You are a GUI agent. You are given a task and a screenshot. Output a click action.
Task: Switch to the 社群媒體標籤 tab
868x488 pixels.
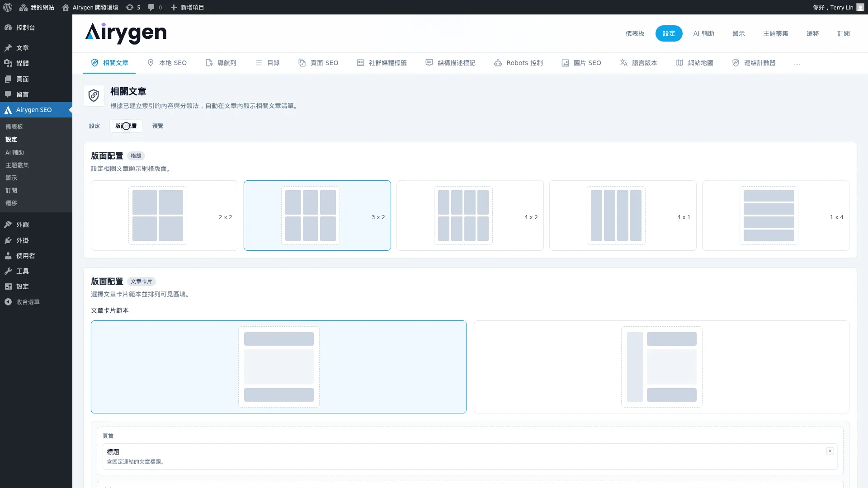pos(382,63)
